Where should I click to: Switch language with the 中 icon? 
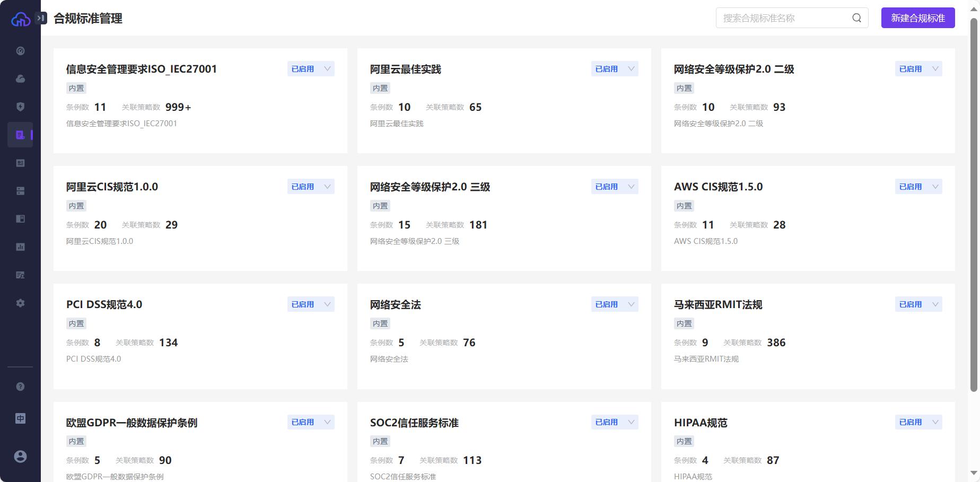tap(20, 418)
